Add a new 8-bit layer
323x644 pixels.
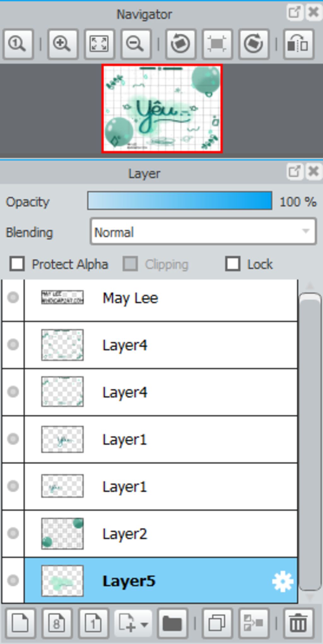tap(57, 623)
